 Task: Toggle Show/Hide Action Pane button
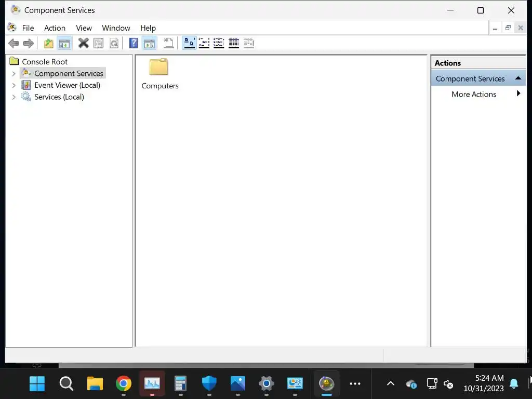tap(149, 43)
